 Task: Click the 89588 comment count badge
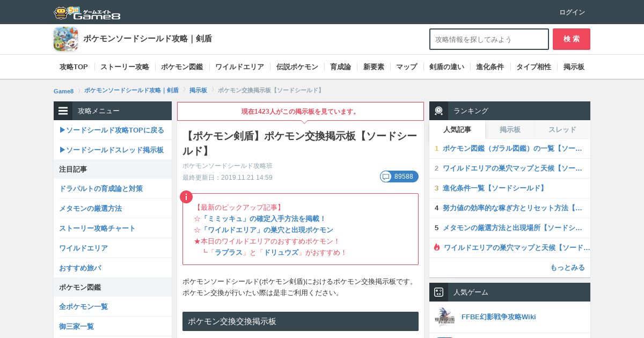coord(399,177)
